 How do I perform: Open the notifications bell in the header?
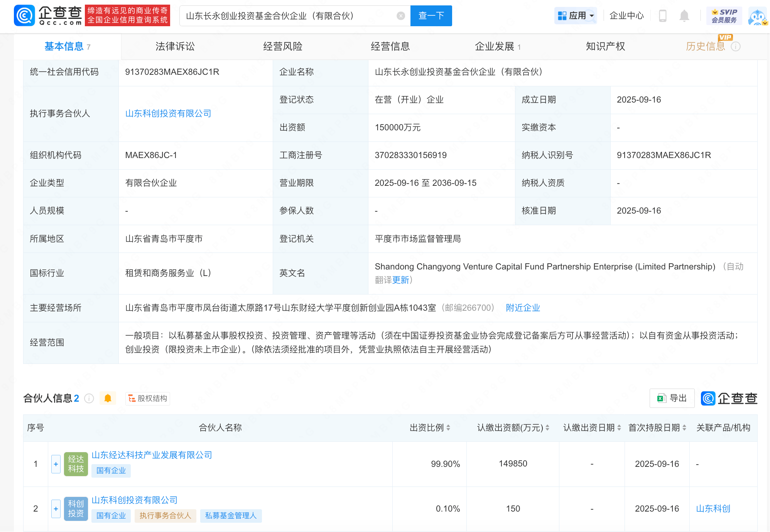point(684,16)
